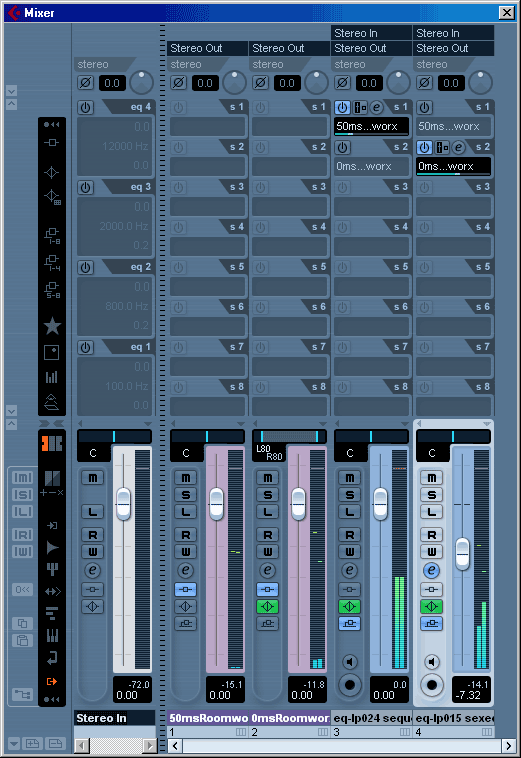Screen dimensions: 521x758
Task: Enable Write automation on eq-lp015 channel
Action: coord(432,552)
